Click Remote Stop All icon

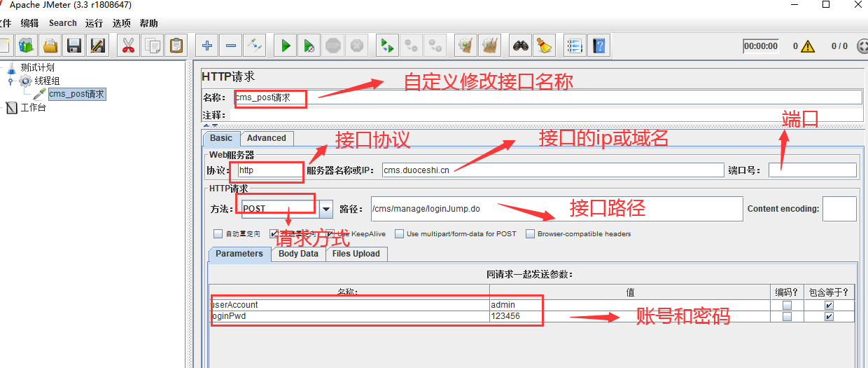[411, 46]
